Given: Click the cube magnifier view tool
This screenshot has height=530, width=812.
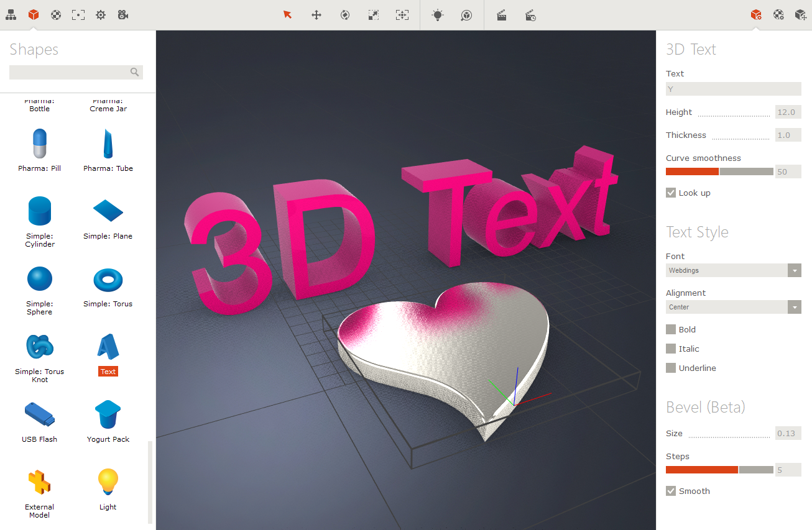Looking at the screenshot, I should (x=466, y=15).
